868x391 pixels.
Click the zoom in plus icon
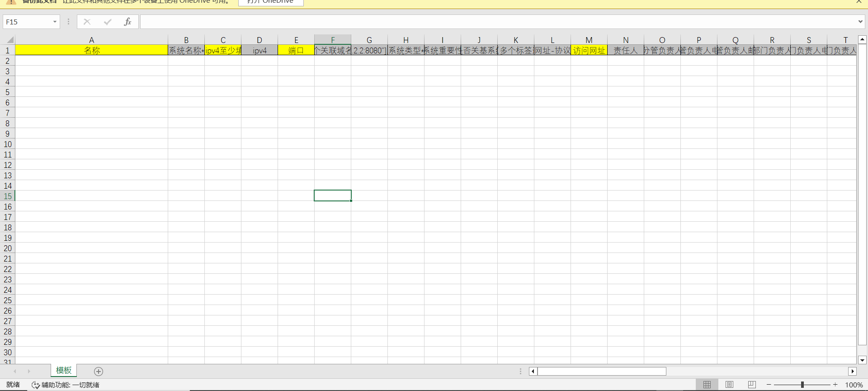coord(835,385)
